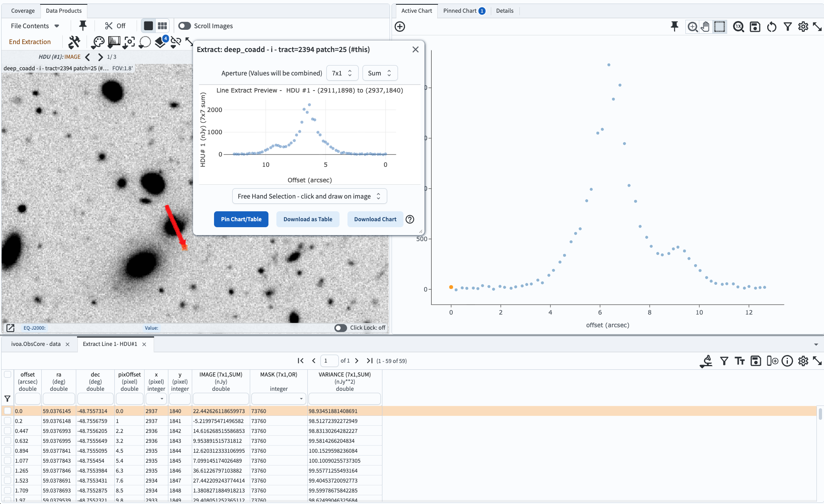
Task: Reset the chart with the rotate icon
Action: (x=771, y=27)
